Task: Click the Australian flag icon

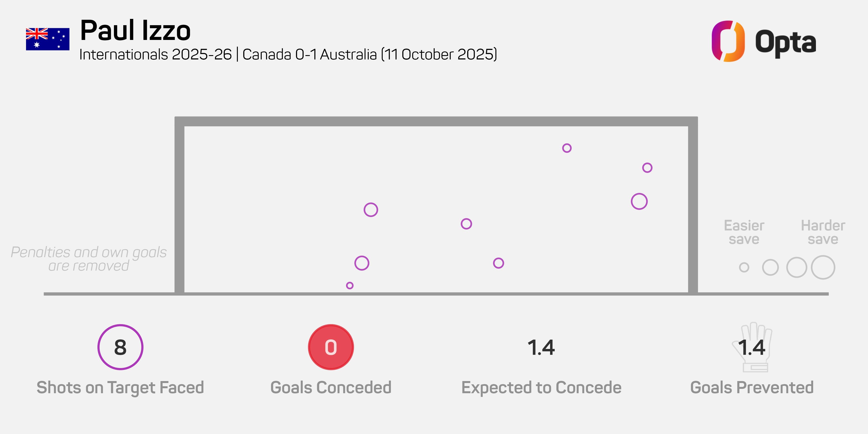Action: [48, 39]
